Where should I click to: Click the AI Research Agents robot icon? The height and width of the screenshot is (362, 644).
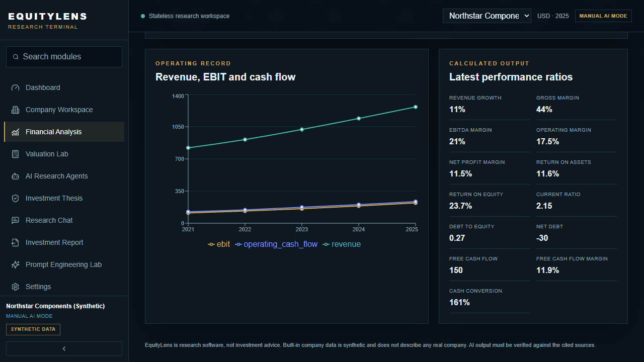(x=15, y=176)
